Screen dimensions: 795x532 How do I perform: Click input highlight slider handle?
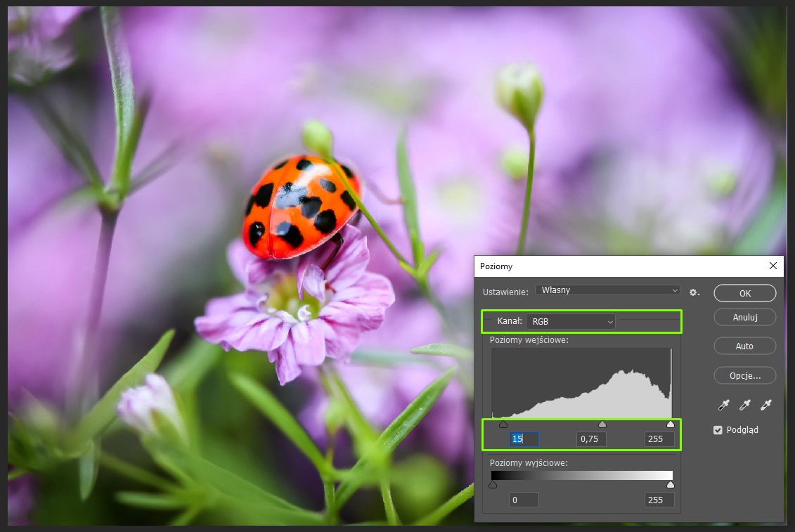[x=671, y=424]
